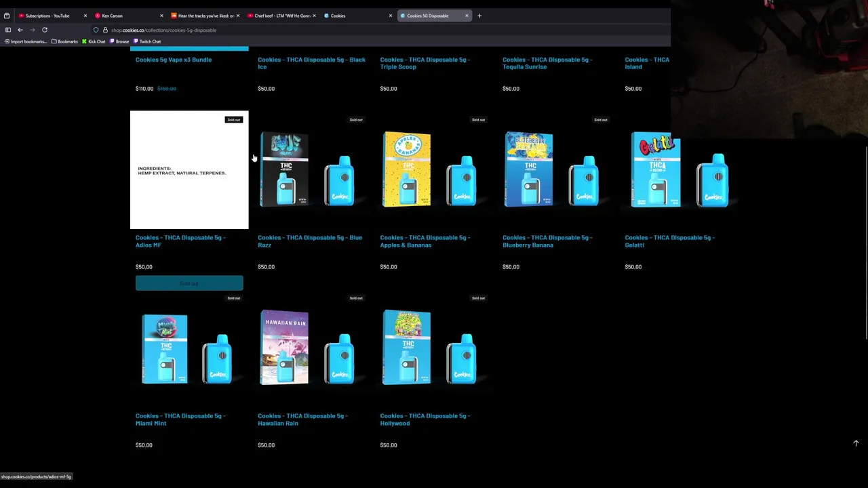This screenshot has width=868, height=488.
Task: Open THCA Disposable 5g Hawaiian Rain title
Action: pos(302,420)
